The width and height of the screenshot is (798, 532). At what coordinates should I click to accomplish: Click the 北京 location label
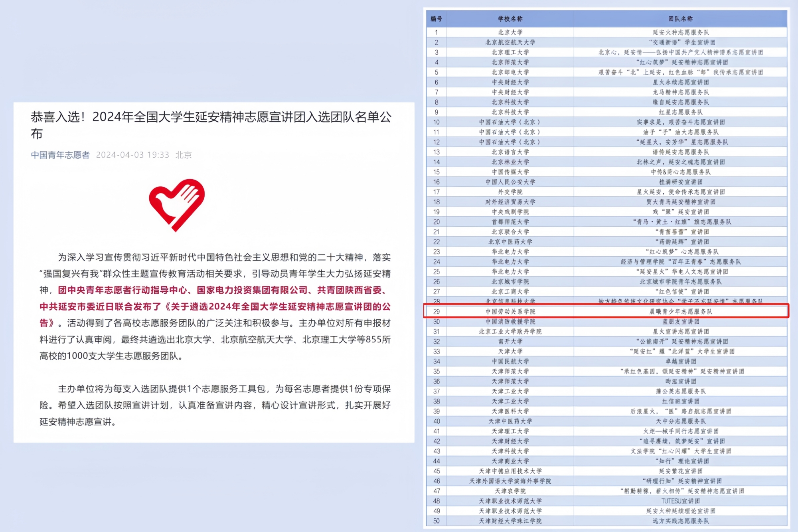pos(184,155)
